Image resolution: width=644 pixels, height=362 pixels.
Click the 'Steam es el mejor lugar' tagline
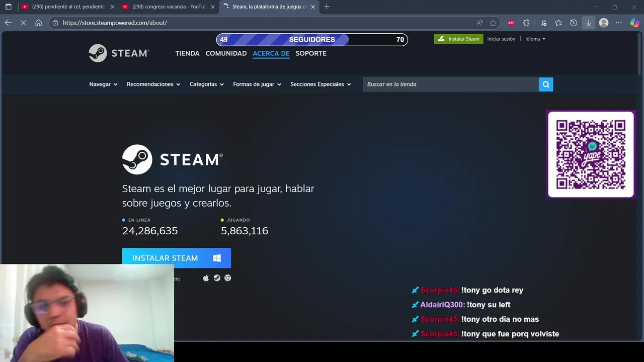click(x=218, y=196)
